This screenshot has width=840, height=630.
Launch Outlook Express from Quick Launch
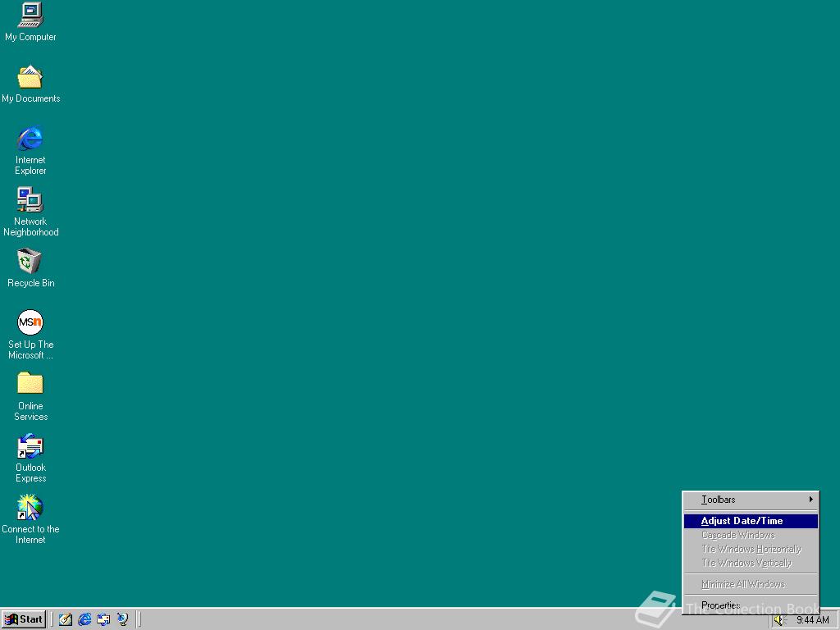103,619
